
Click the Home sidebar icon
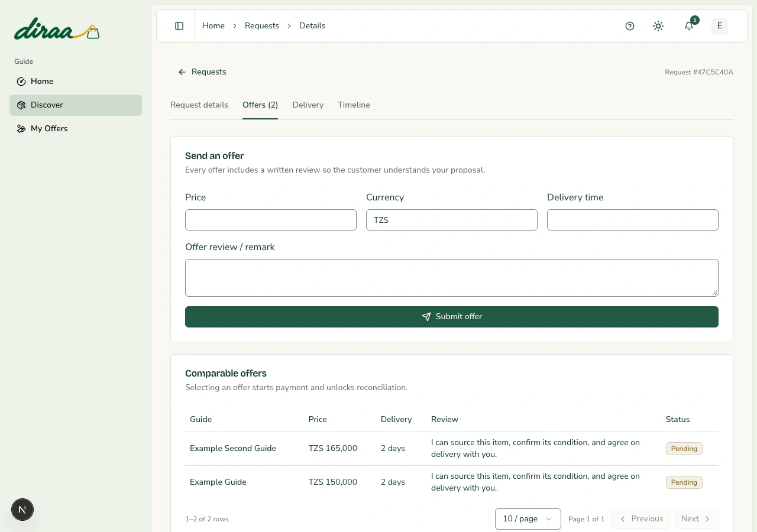tap(21, 82)
